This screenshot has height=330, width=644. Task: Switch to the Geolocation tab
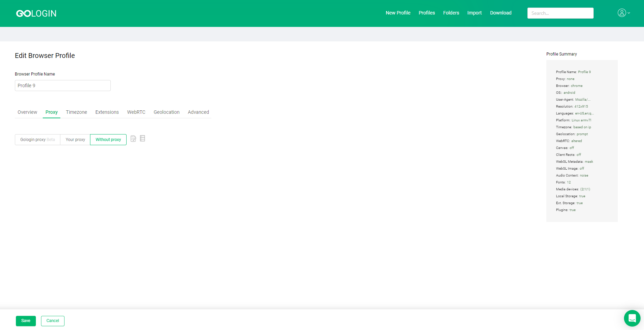[x=167, y=112]
